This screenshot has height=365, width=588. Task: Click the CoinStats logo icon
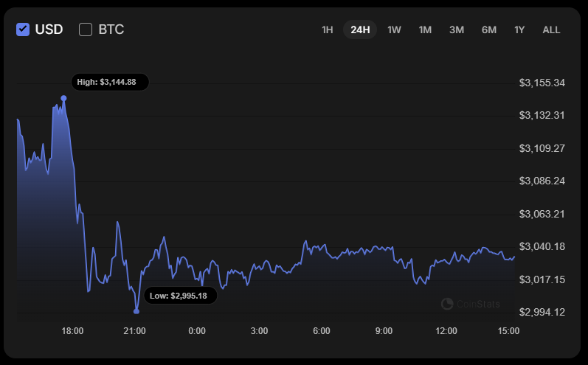447,304
